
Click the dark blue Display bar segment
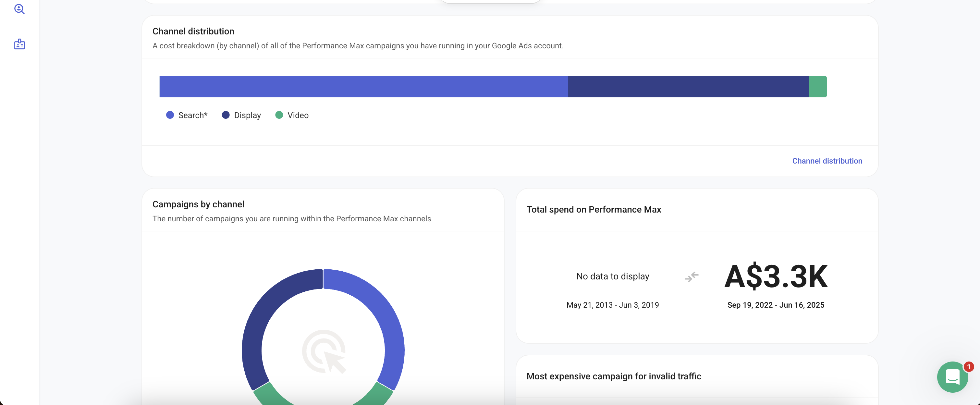pos(688,87)
